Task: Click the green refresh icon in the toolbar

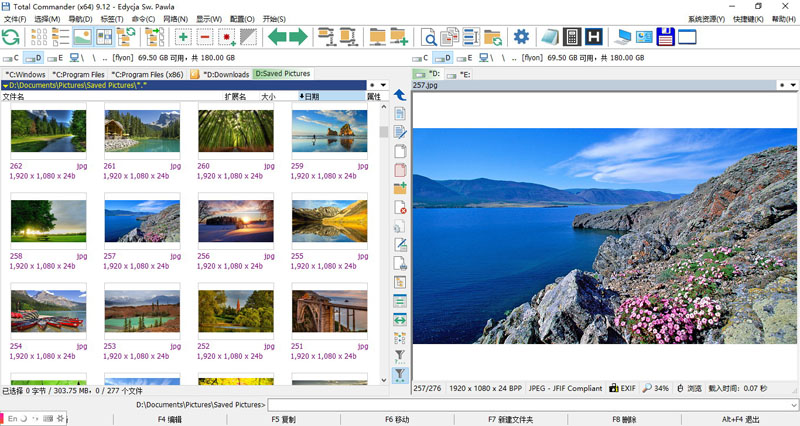Action: (11, 37)
